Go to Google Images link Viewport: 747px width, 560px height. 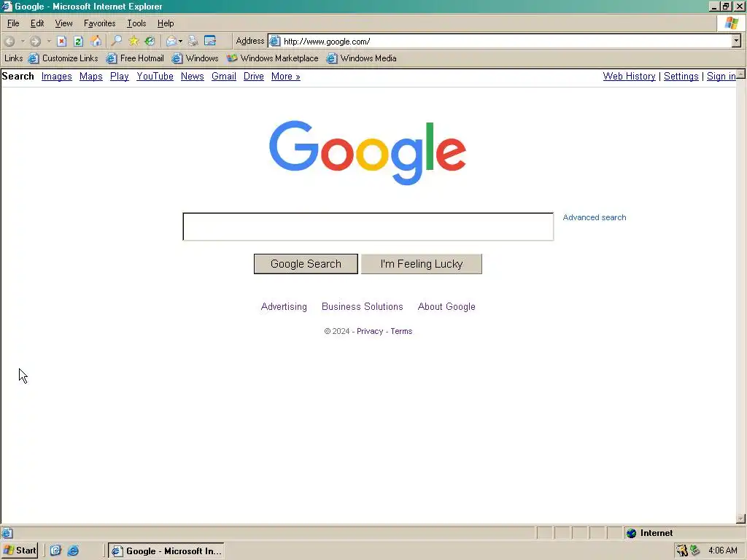(x=57, y=76)
